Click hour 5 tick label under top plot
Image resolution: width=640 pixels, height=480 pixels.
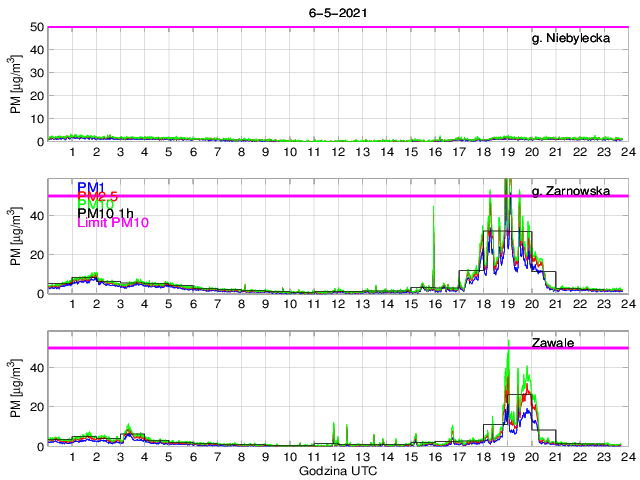[168, 152]
